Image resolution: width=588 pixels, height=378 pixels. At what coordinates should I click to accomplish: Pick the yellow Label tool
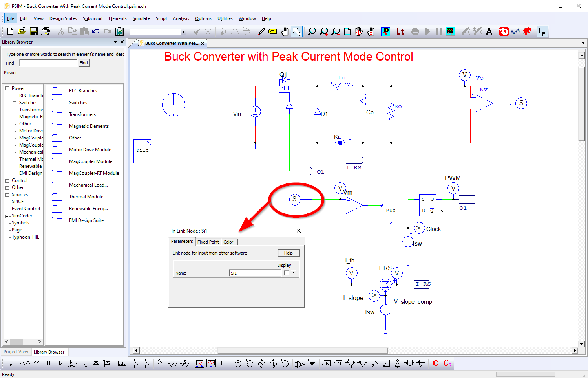[x=273, y=31]
